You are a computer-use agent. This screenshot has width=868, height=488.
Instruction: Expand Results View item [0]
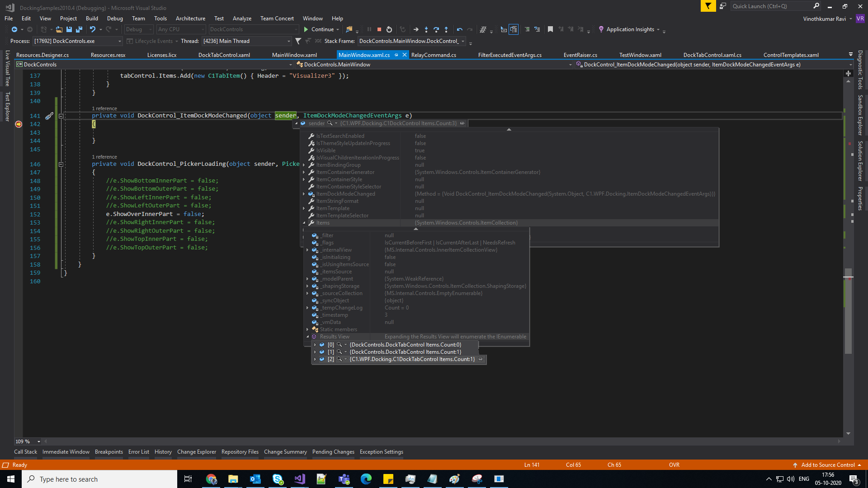point(315,345)
